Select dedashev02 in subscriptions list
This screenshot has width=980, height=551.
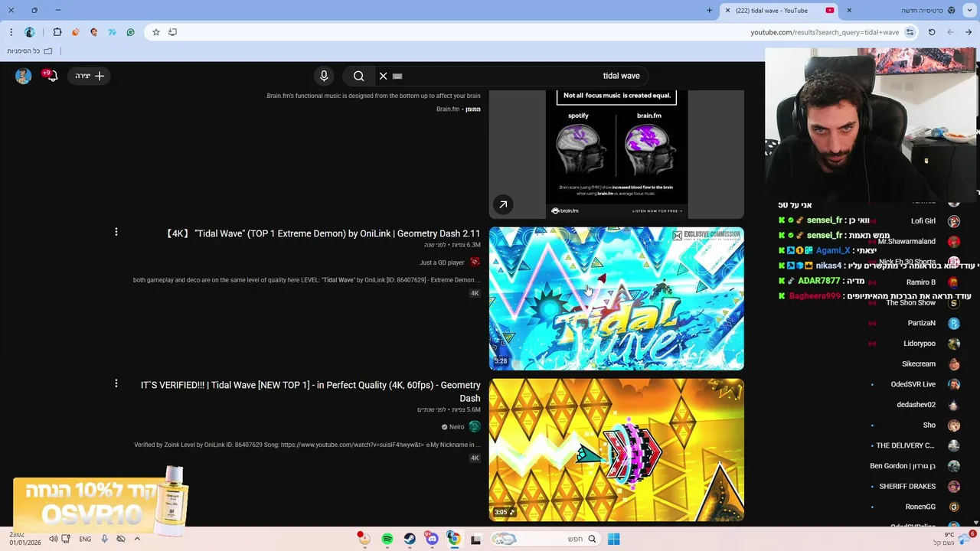point(916,405)
